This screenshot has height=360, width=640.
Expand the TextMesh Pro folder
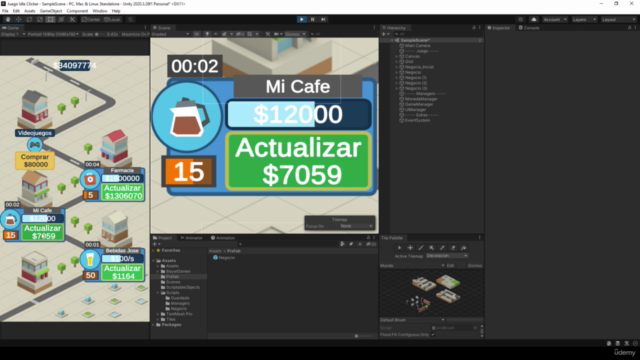[x=158, y=314]
